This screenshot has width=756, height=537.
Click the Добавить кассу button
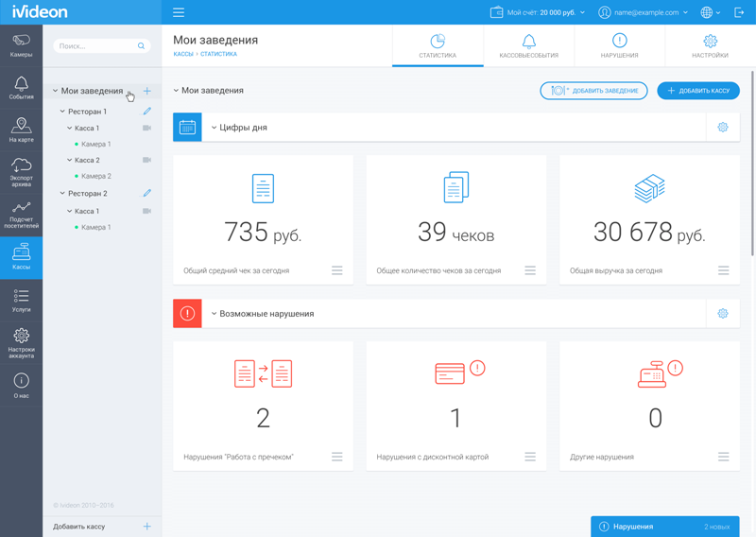[698, 91]
